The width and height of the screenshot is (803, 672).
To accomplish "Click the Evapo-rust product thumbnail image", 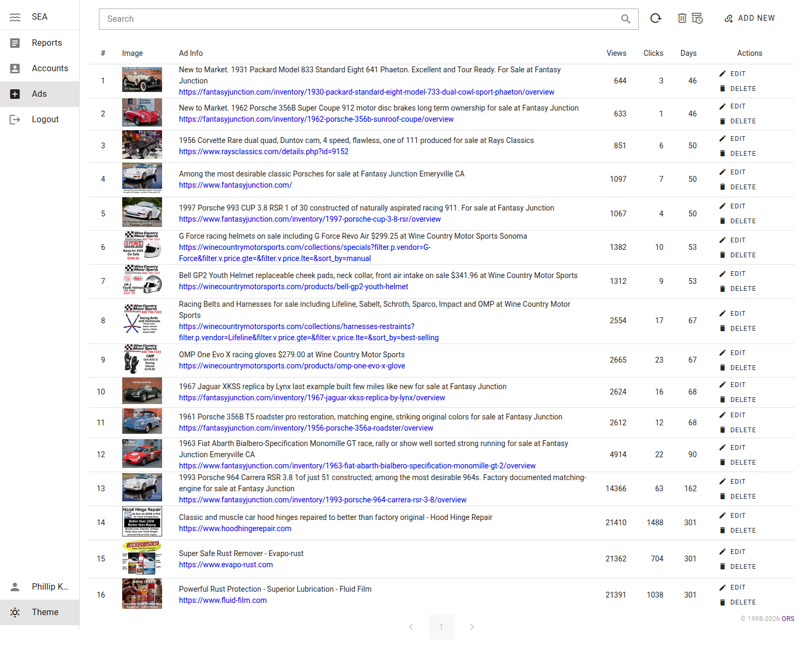I will (x=141, y=558).
